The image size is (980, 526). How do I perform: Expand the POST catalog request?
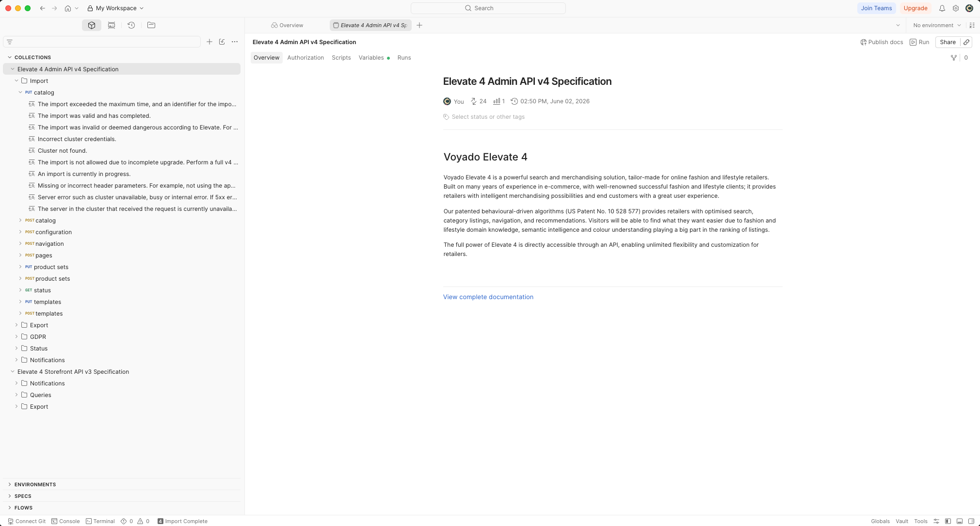20,221
